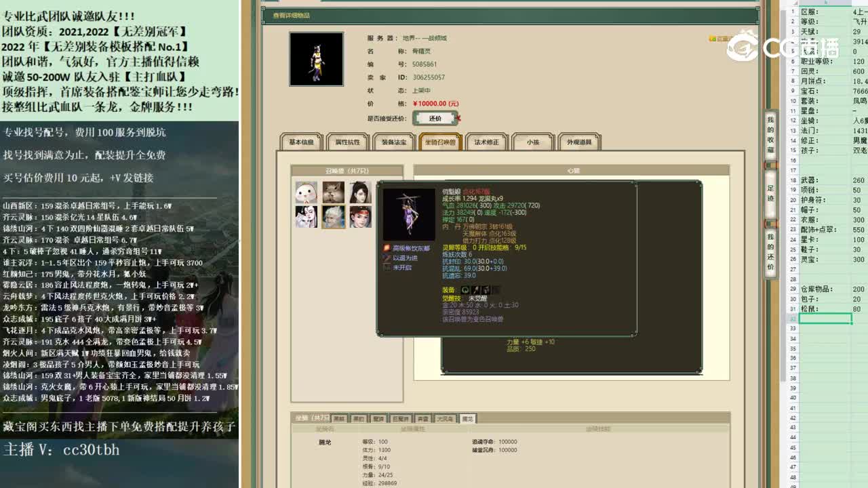Click the 还价 counter-offer button

[435, 117]
